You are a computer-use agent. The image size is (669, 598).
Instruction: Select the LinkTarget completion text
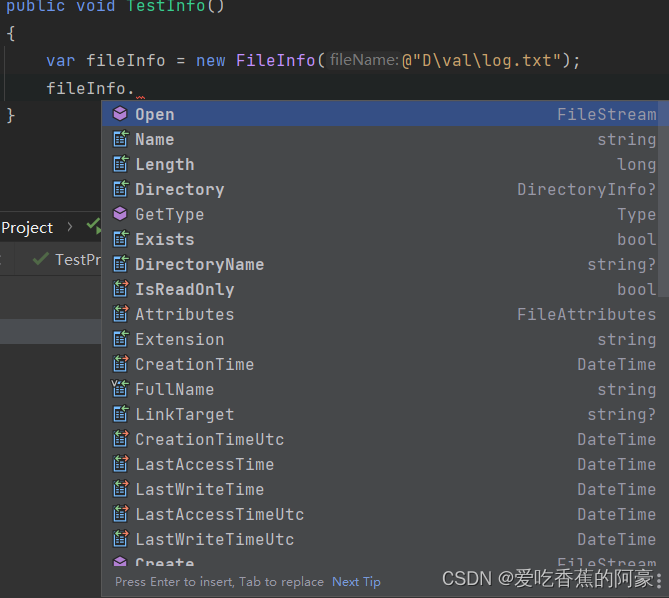pyautogui.click(x=185, y=415)
